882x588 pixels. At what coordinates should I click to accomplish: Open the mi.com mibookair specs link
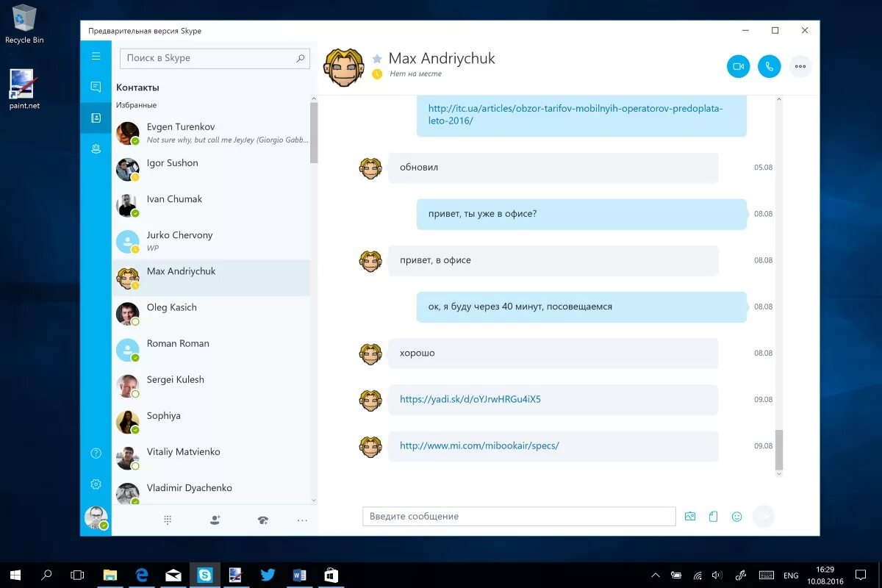tap(479, 445)
